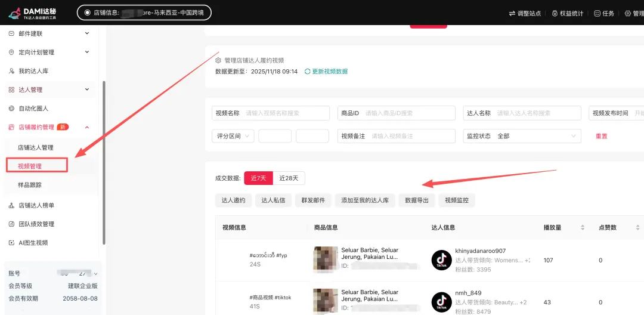Open 自动化圈人 menu item
Image resolution: width=644 pixels, height=315 pixels.
[x=33, y=109]
